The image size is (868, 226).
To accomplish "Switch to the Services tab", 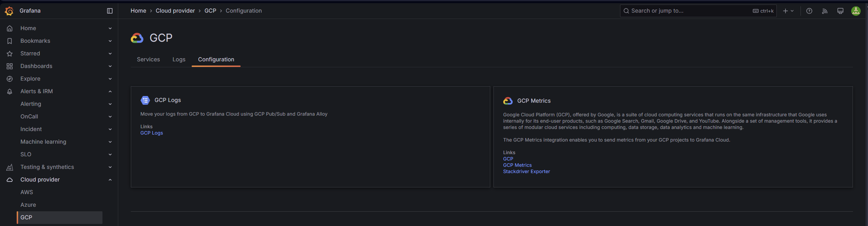I will click(148, 60).
